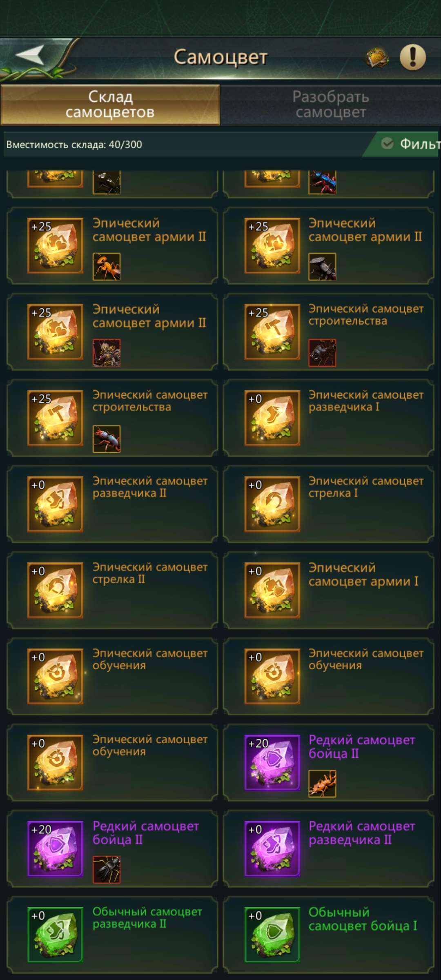Click the warrior ant portrait with red frame
The image size is (441, 980).
[x=107, y=353]
